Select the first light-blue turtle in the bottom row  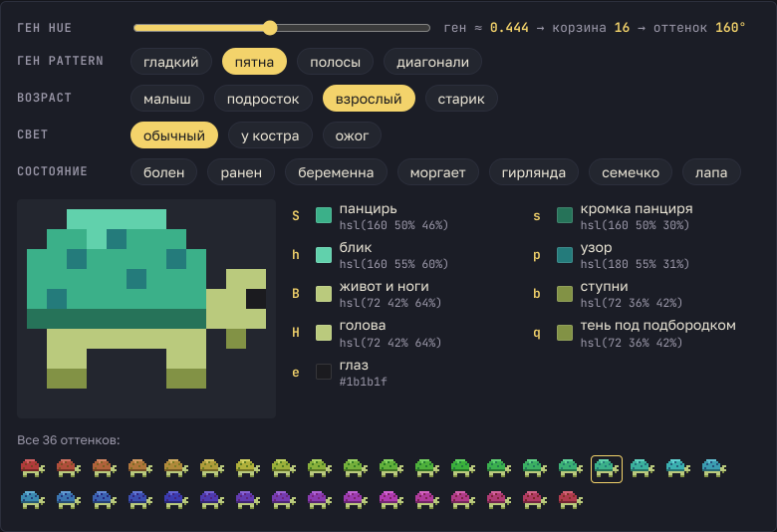[x=33, y=500]
